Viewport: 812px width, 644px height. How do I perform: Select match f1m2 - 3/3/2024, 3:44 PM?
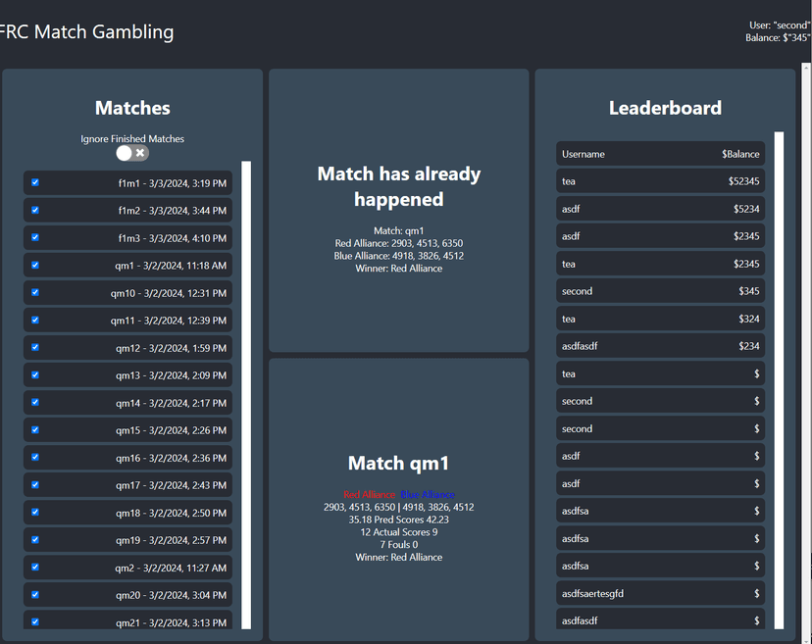127,211
